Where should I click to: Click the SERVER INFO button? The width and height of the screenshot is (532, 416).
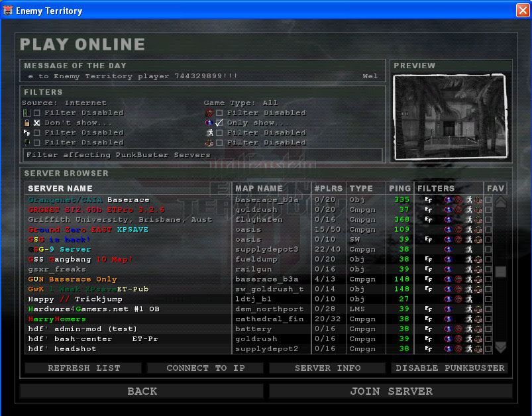(x=327, y=368)
